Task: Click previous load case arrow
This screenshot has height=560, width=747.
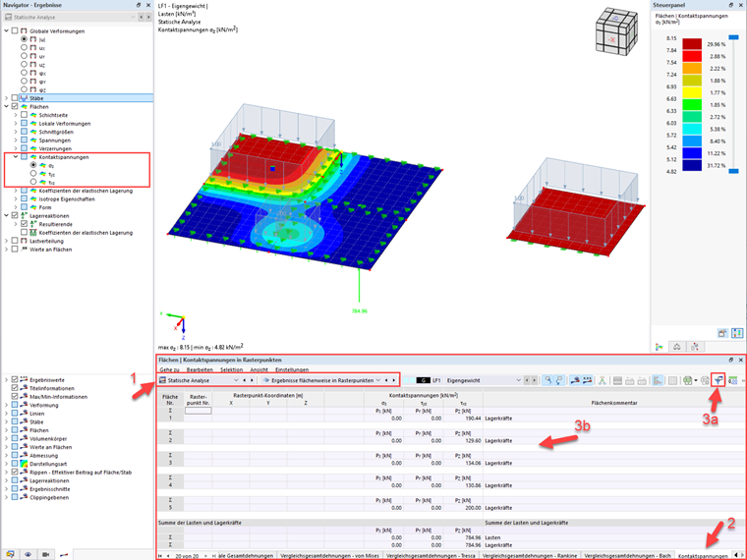Action: point(527,380)
